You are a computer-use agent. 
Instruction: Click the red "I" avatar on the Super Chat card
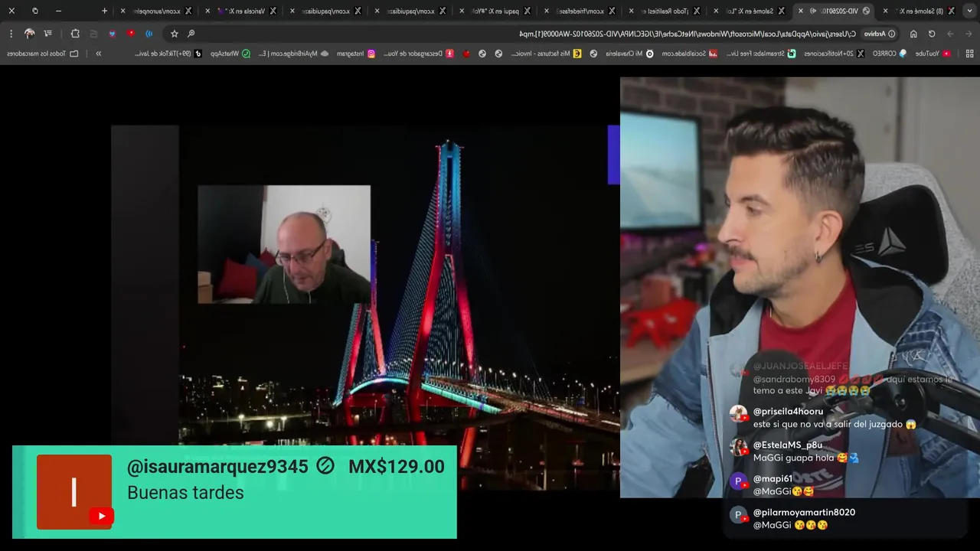[74, 492]
